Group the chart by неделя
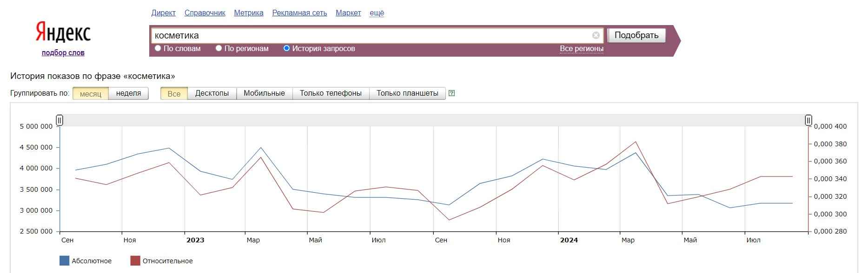Screen dimensions: 868x273 coord(128,93)
